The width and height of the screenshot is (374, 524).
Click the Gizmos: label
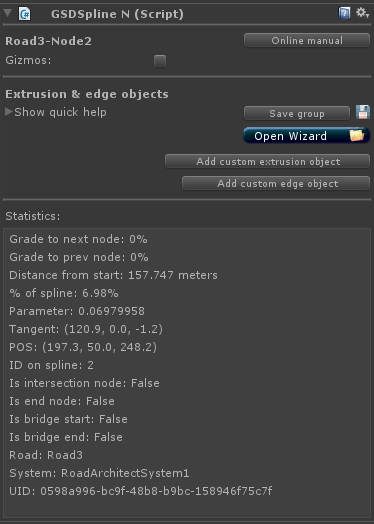28,61
